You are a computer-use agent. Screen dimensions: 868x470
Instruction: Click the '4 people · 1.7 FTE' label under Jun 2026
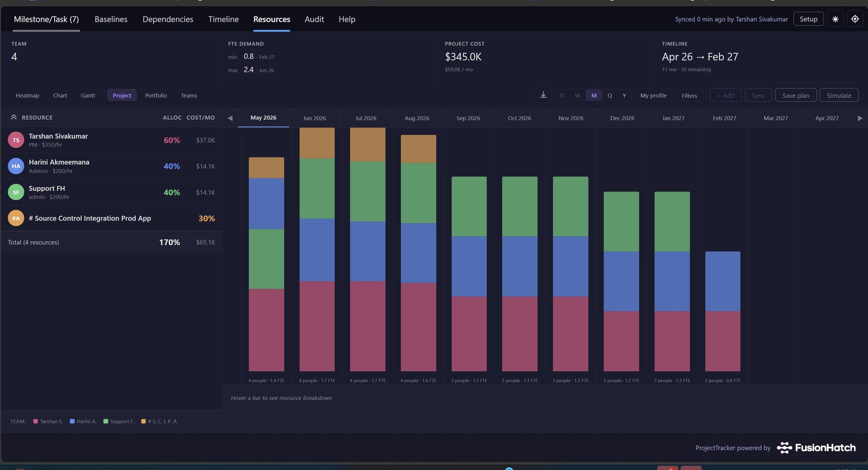click(317, 381)
